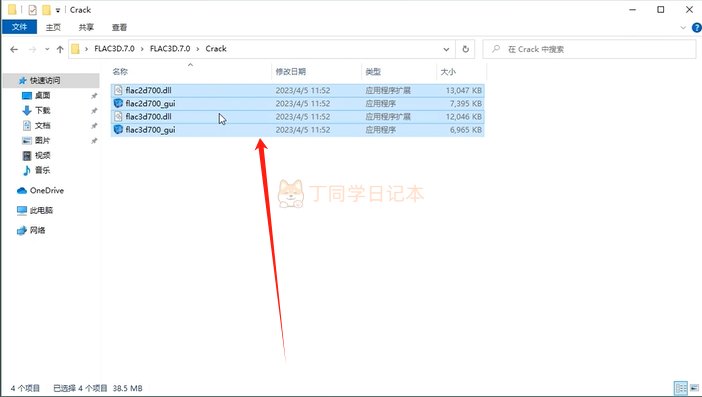Switch to the 查看 ribbon tab
Image resolution: width=702 pixels, height=397 pixels.
pos(119,27)
